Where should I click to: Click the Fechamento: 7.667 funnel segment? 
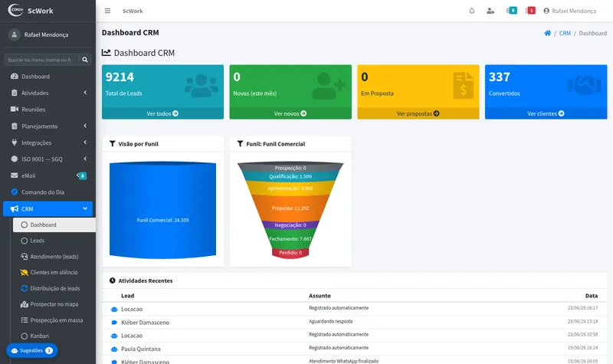pos(290,238)
